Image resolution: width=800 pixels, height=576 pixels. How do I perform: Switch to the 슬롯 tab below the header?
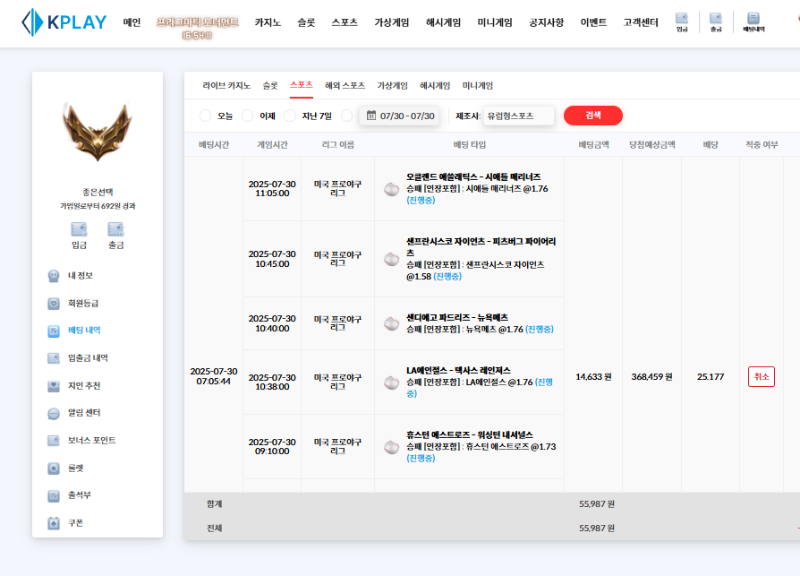pyautogui.click(x=270, y=86)
